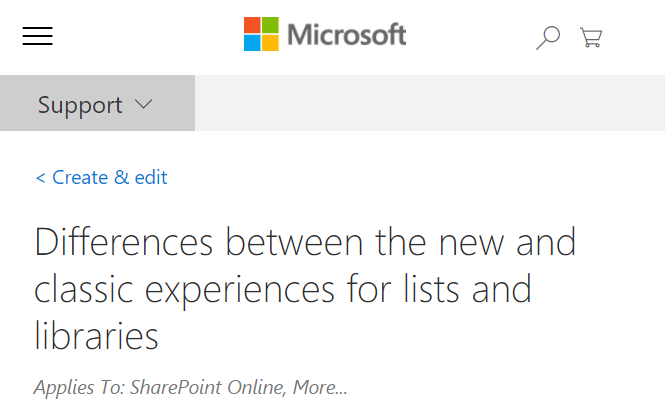Open the shopping cart
Viewport: 665px width, 406px height.
tap(591, 37)
